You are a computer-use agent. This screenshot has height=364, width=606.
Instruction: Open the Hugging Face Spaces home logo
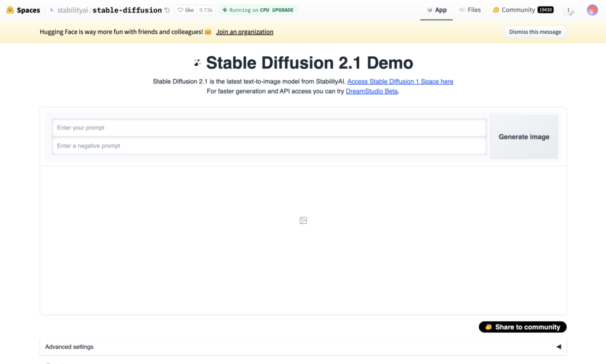[10, 10]
